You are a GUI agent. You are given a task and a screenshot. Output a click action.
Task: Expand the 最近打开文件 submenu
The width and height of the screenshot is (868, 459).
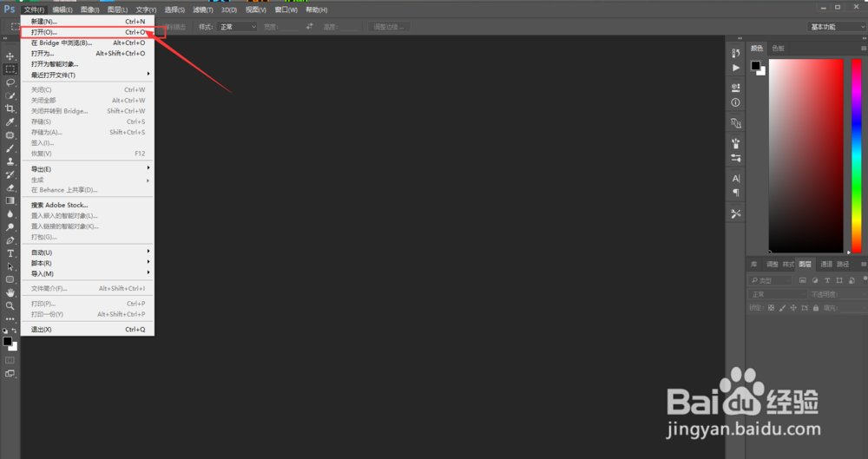88,75
